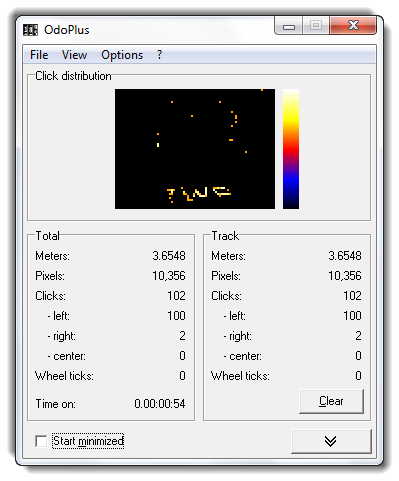Screen dimensions: 399x481
Task: Open the Options menu
Action: (122, 55)
